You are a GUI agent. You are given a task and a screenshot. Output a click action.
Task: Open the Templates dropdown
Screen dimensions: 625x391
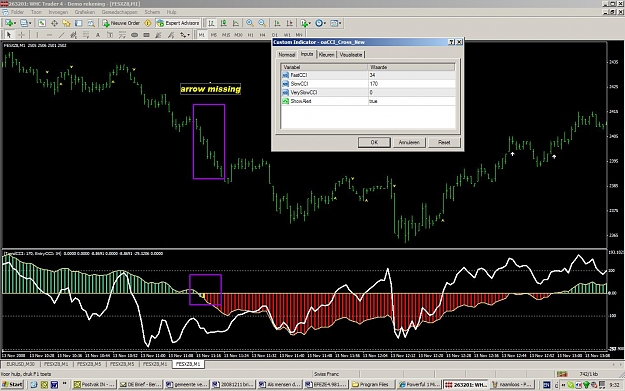(335, 23)
